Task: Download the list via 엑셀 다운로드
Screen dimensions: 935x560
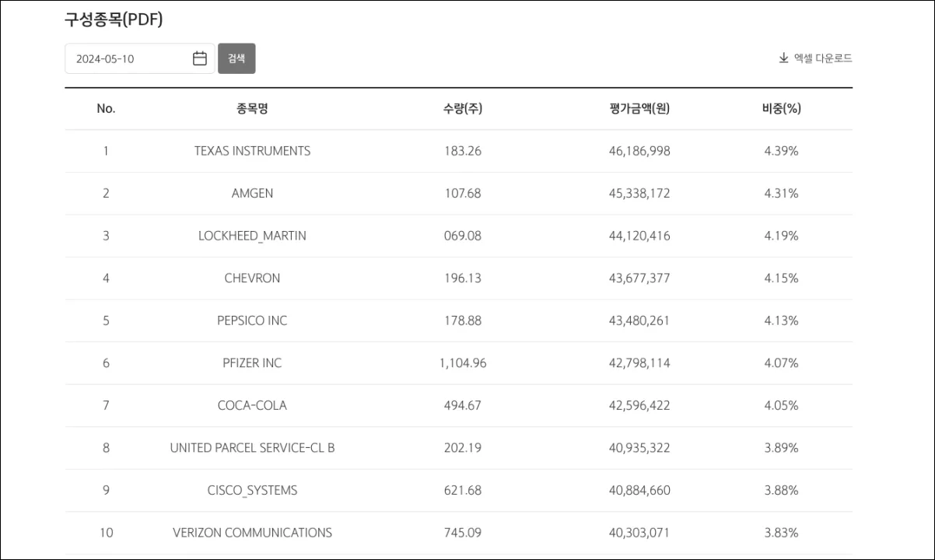Action: pyautogui.click(x=815, y=58)
